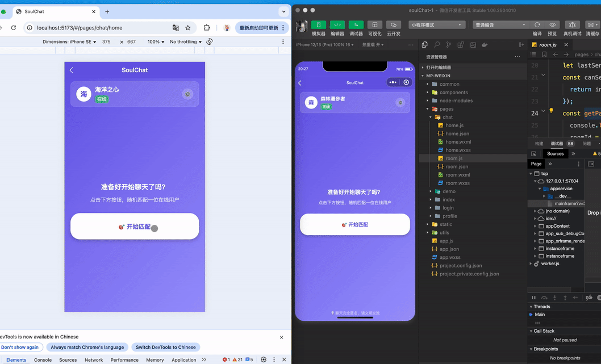Click the 预览 preview eye icon
The width and height of the screenshot is (601, 364).
(553, 25)
